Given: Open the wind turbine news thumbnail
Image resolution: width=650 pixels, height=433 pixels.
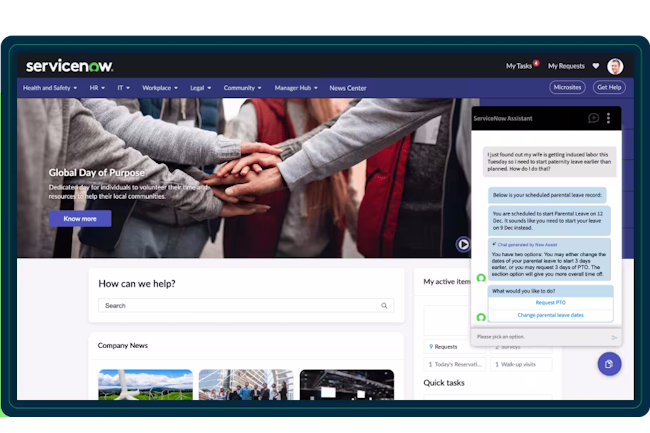Looking at the screenshot, I should (146, 385).
